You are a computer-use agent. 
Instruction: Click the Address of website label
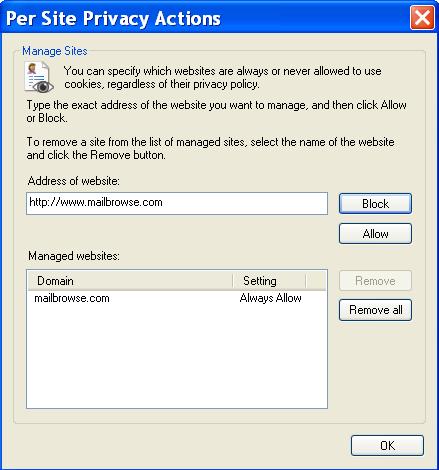click(x=74, y=181)
